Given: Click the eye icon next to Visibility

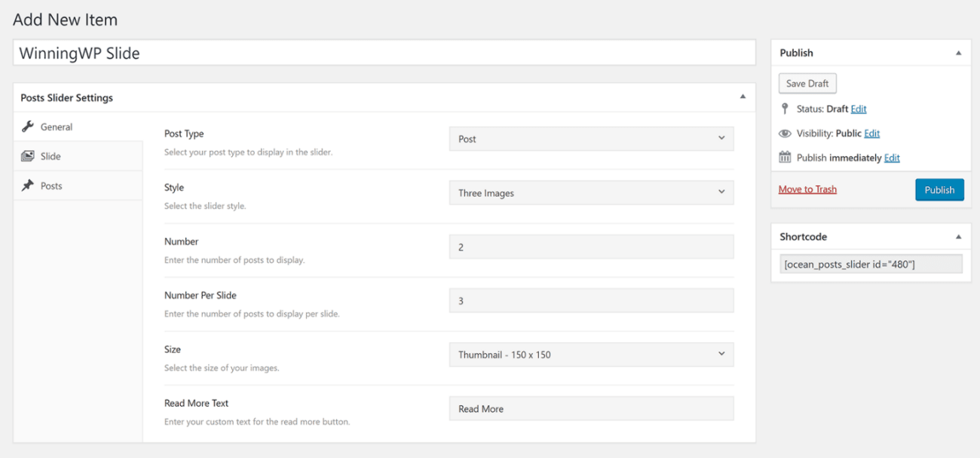Looking at the screenshot, I should (785, 133).
